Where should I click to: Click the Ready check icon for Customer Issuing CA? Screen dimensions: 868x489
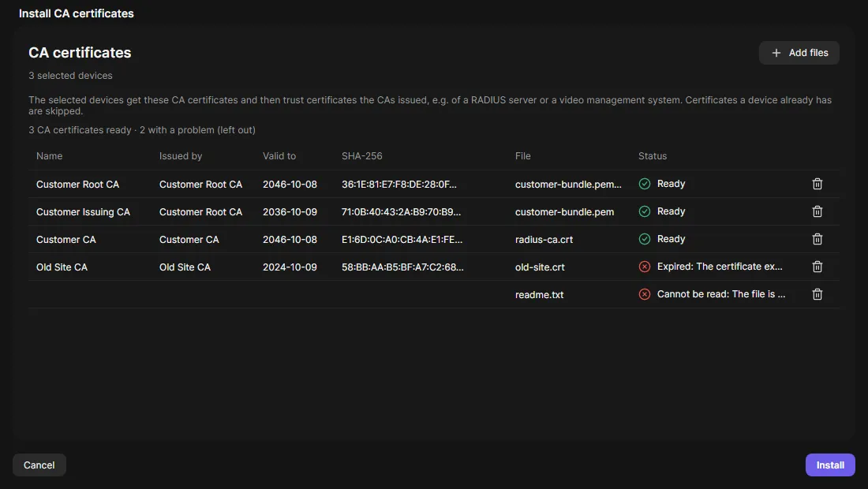(x=645, y=211)
